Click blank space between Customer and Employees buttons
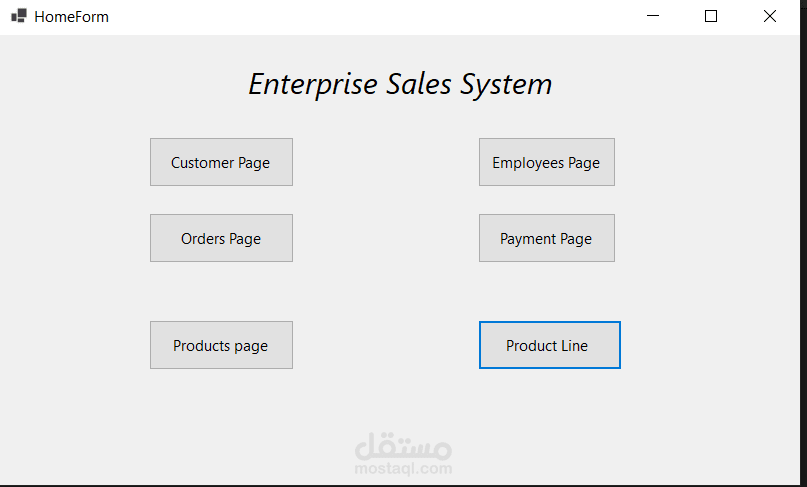Screen dimensions: 807x487 [x=385, y=162]
